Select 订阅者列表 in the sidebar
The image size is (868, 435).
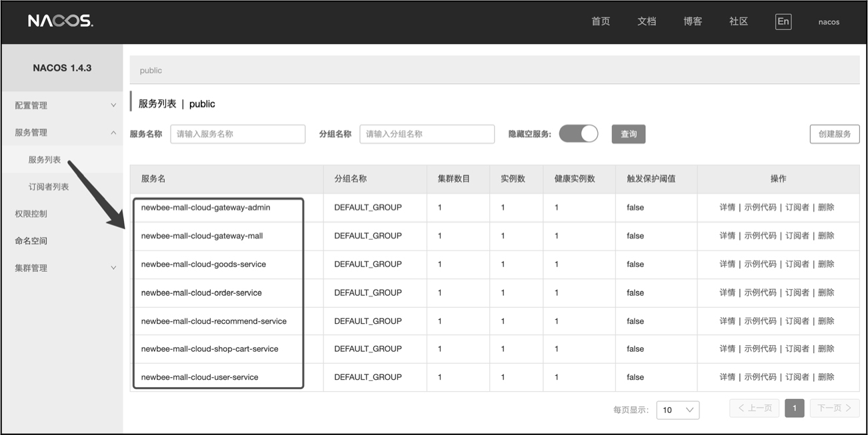(x=49, y=187)
